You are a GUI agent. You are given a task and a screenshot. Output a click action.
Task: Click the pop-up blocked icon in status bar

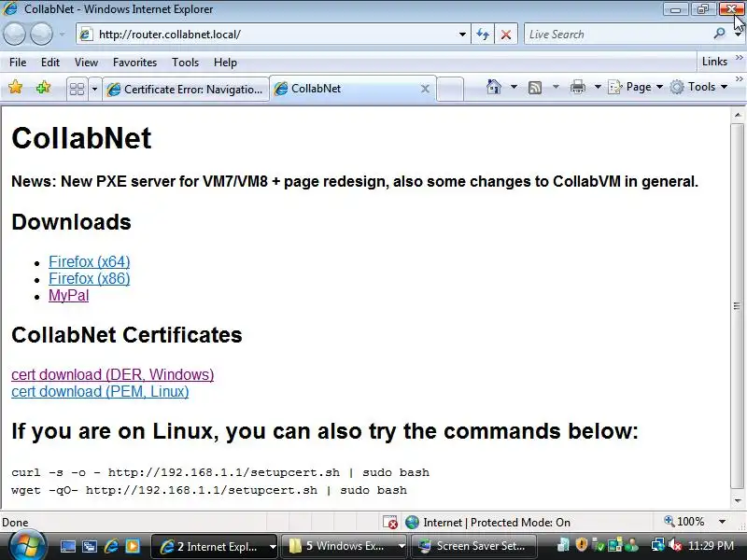click(389, 523)
